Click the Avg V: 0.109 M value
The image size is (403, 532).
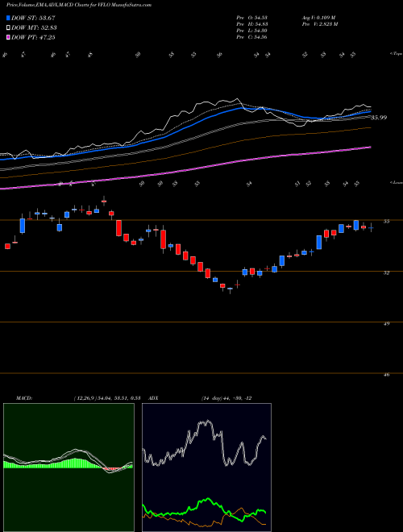click(x=319, y=18)
